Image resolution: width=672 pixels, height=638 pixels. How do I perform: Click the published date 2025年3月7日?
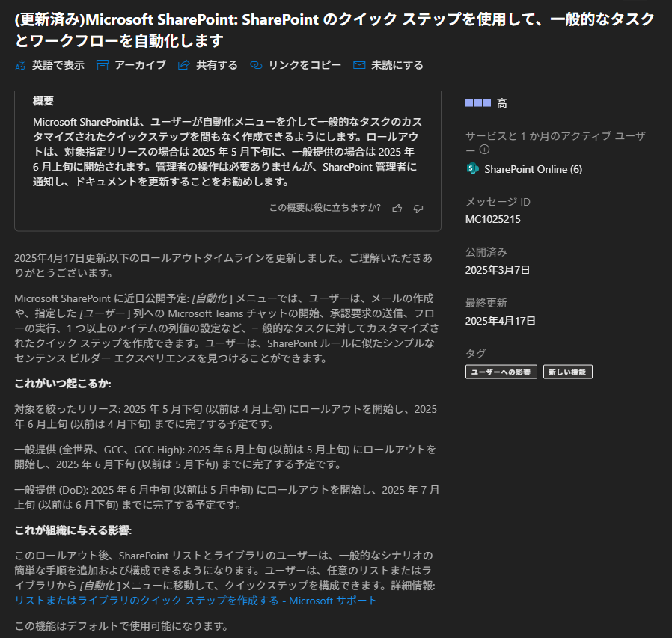pos(498,270)
